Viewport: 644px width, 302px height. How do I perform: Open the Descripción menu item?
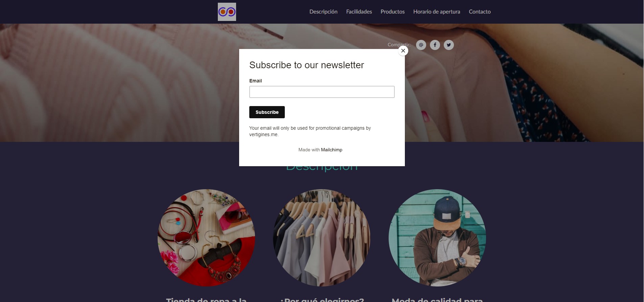pos(323,12)
